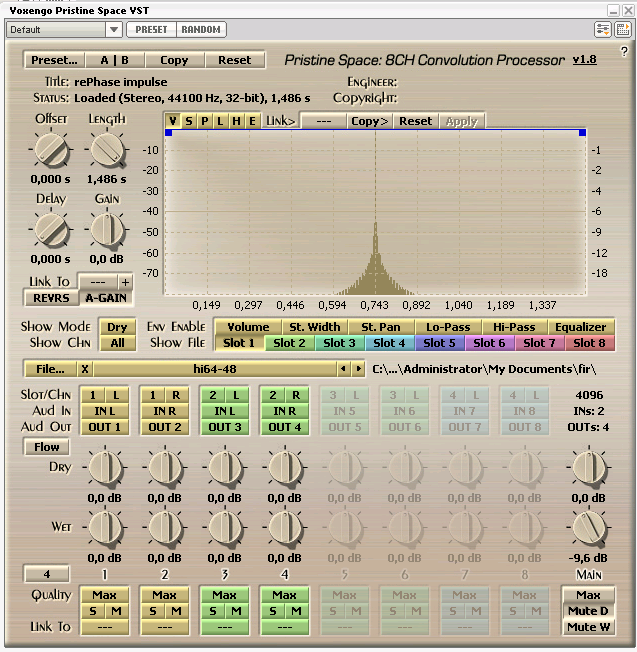The width and height of the screenshot is (637, 652).
Task: Toggle A-GAIN auto gain button
Action: click(106, 298)
